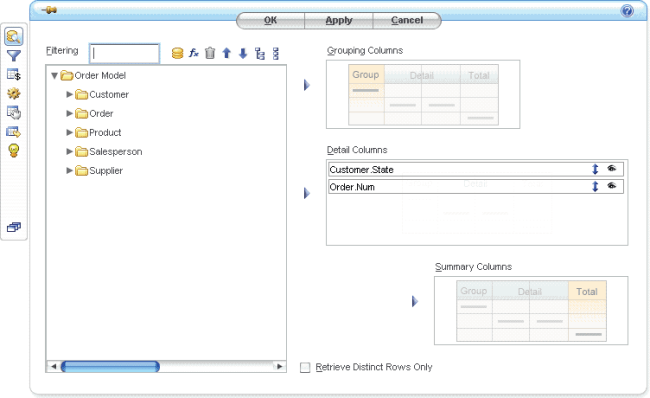Select the Supplier tree item
This screenshot has width=650, height=398.
106,171
